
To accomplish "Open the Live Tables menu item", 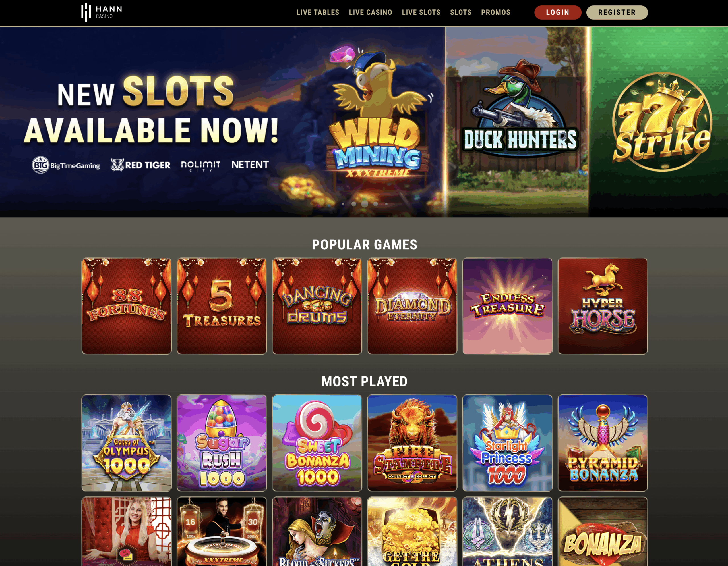I will click(318, 12).
